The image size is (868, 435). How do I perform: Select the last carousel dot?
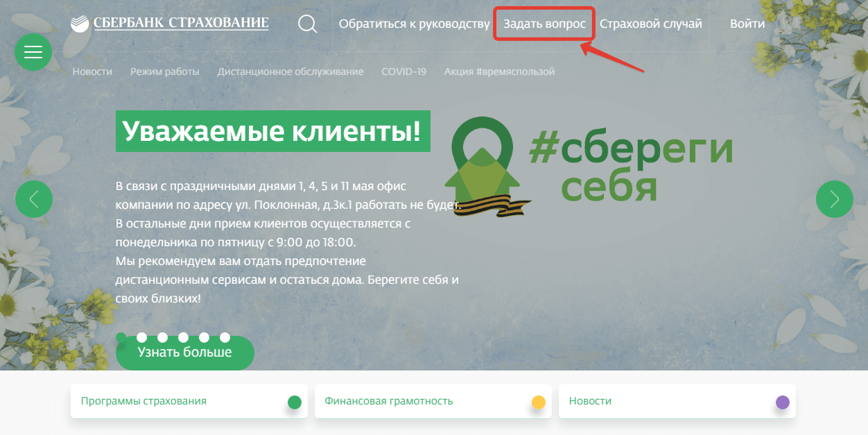click(x=225, y=337)
